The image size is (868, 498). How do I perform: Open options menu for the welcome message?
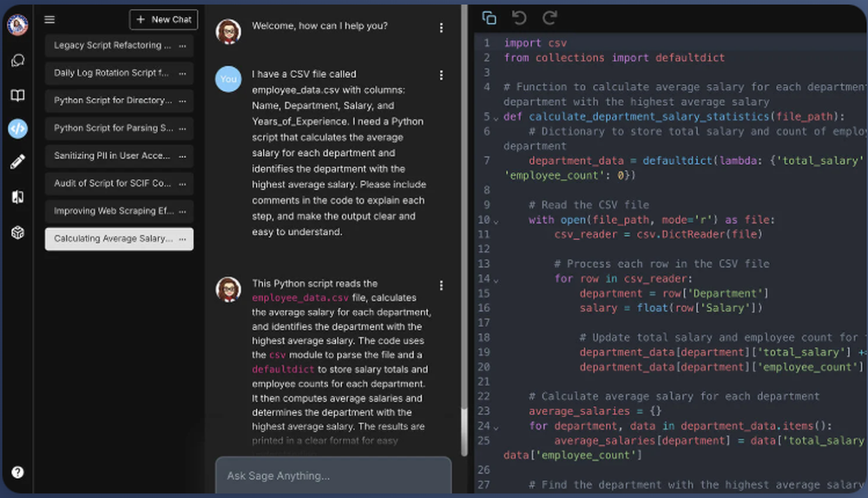[x=441, y=28]
